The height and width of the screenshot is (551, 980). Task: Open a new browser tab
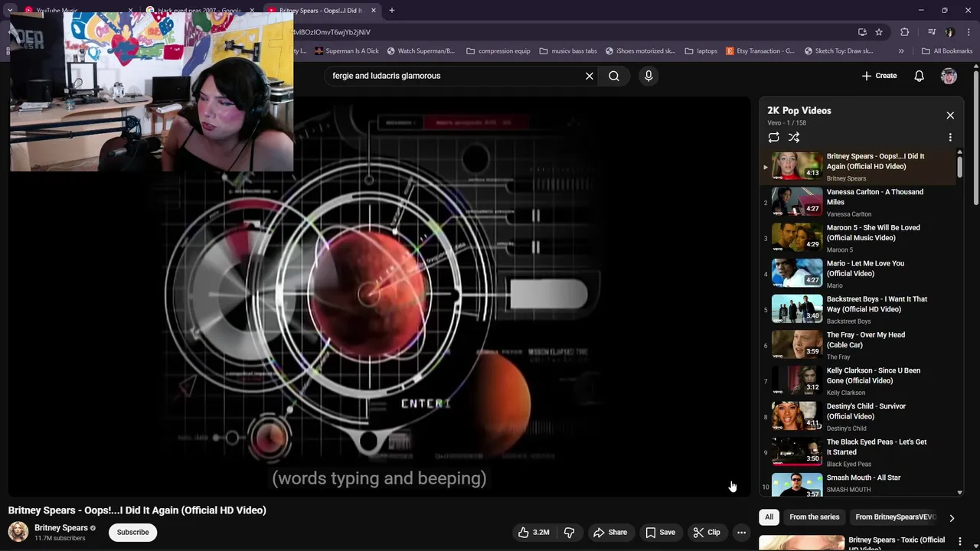391,11
